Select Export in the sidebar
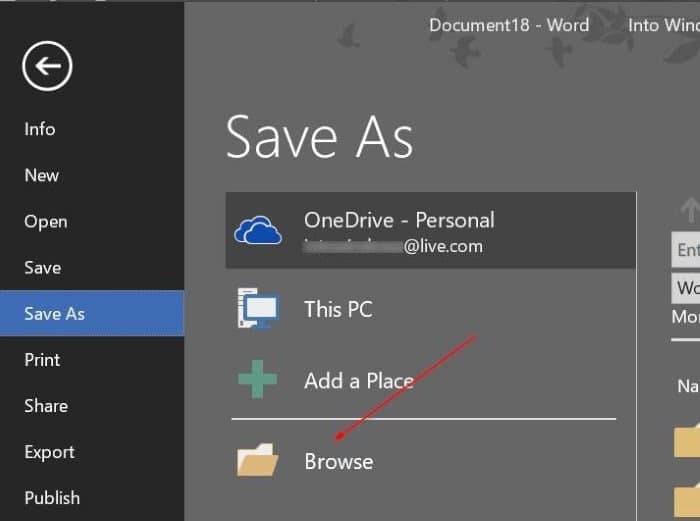This screenshot has width=700, height=521. [x=49, y=452]
